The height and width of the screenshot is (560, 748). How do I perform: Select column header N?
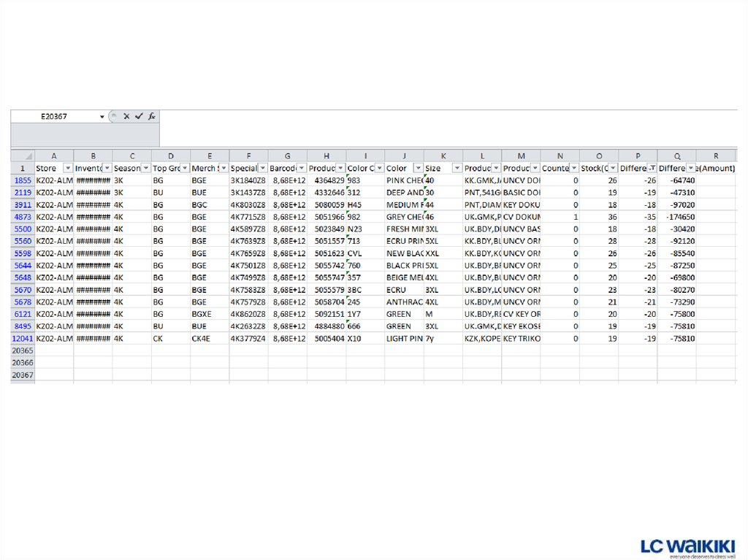coord(560,156)
